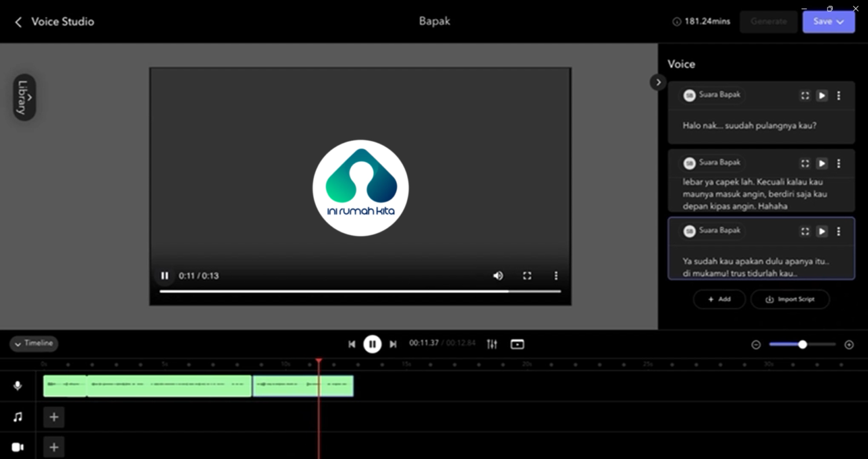Add a video track with plus button
868x459 pixels.
54,447
